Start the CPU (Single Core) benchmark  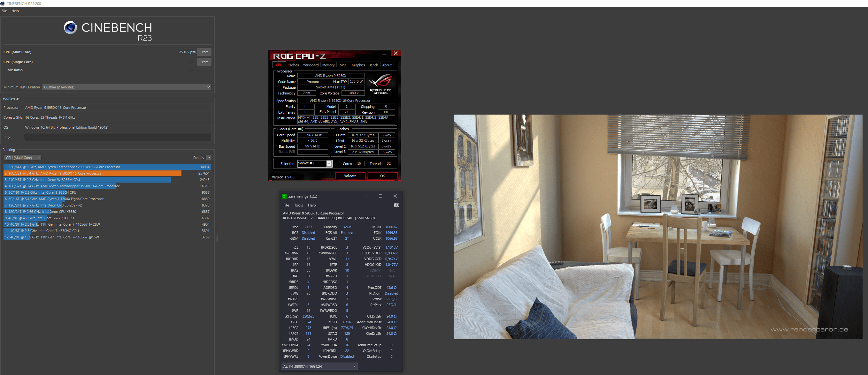click(204, 62)
